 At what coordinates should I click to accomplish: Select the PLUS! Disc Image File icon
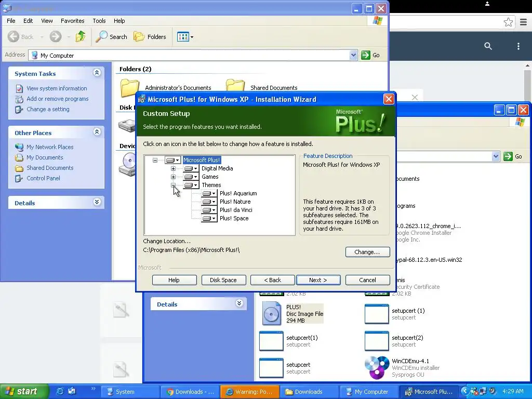pyautogui.click(x=271, y=313)
